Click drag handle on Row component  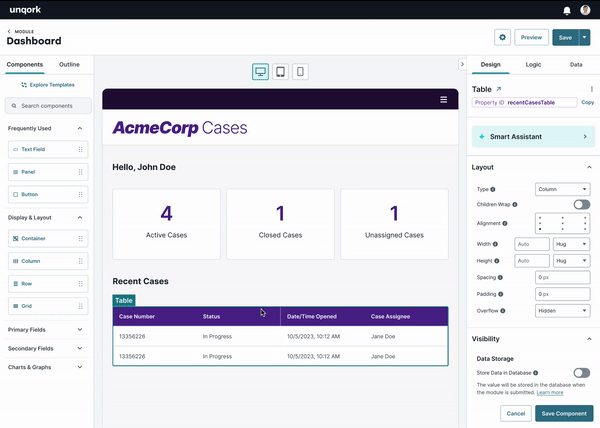[80, 284]
